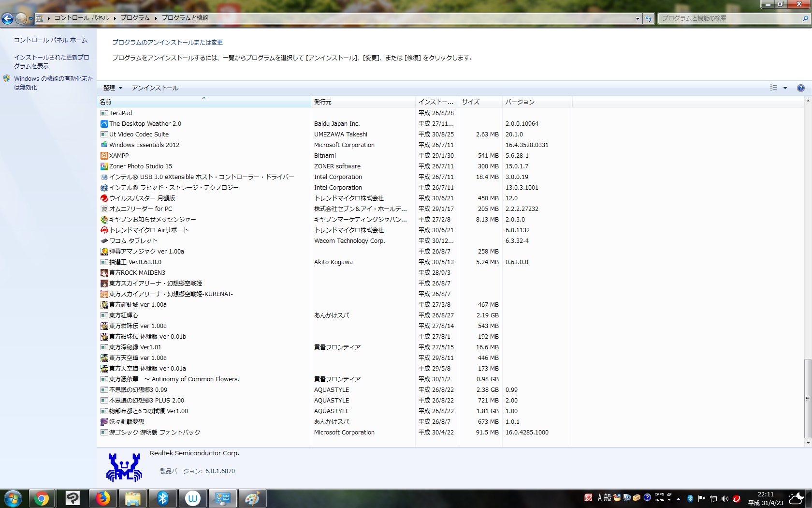Click the speaker volume tray icon
The height and width of the screenshot is (508, 812).
(725, 499)
